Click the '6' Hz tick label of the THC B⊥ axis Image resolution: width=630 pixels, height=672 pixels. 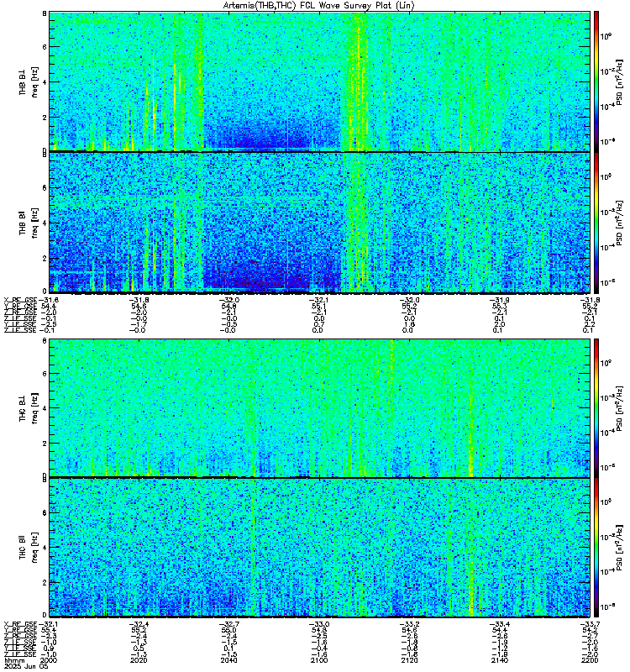tap(45, 374)
